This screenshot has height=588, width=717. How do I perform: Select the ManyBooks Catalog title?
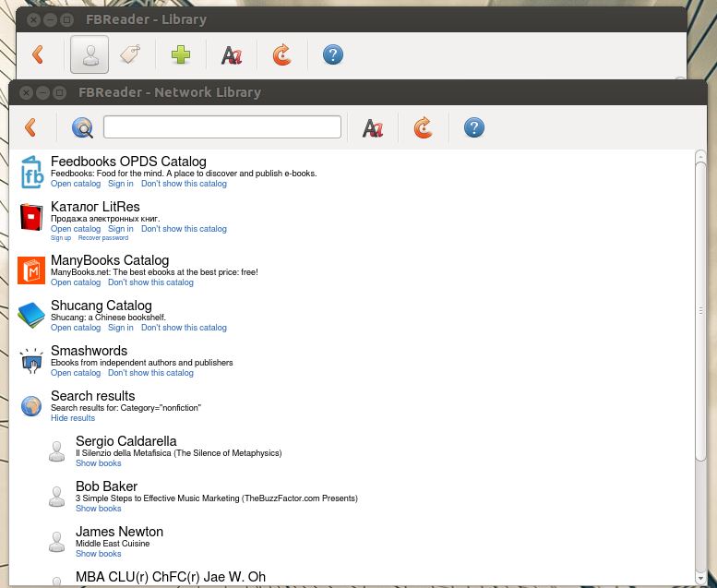110,260
